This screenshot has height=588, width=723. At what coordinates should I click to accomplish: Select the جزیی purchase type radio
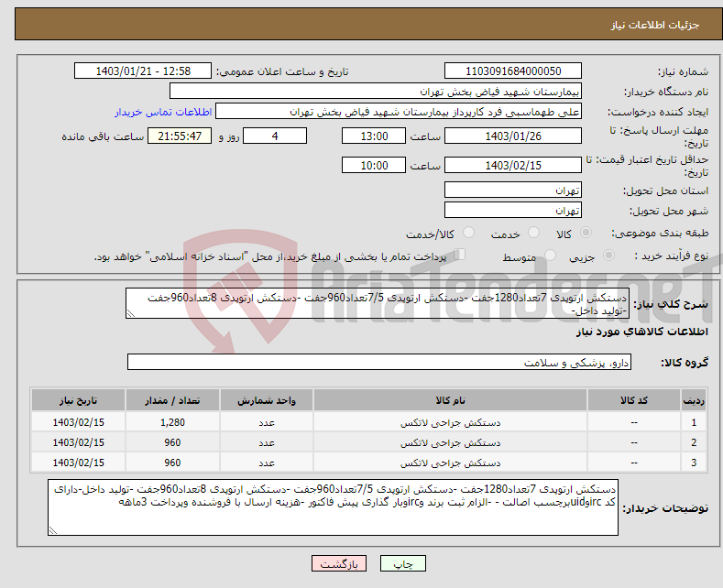click(608, 255)
